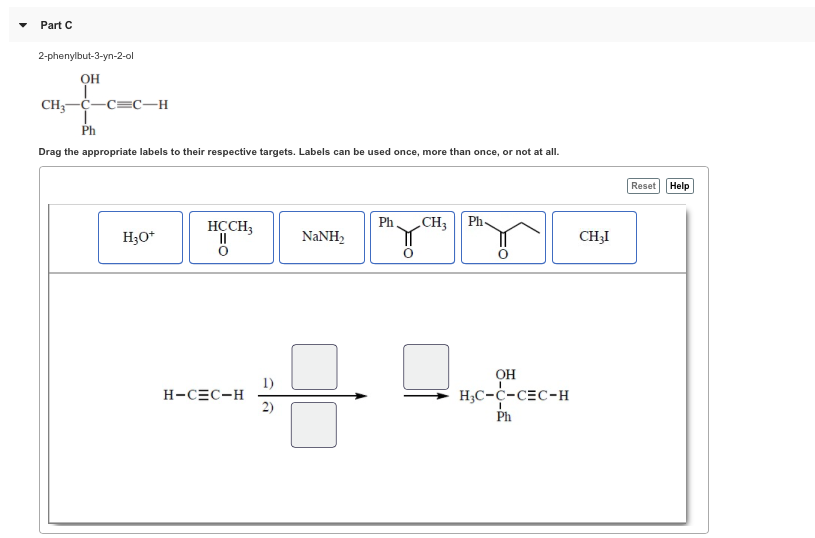Click the H-C≡C-H starting material structure
The height and width of the screenshot is (538, 815).
pos(203,395)
